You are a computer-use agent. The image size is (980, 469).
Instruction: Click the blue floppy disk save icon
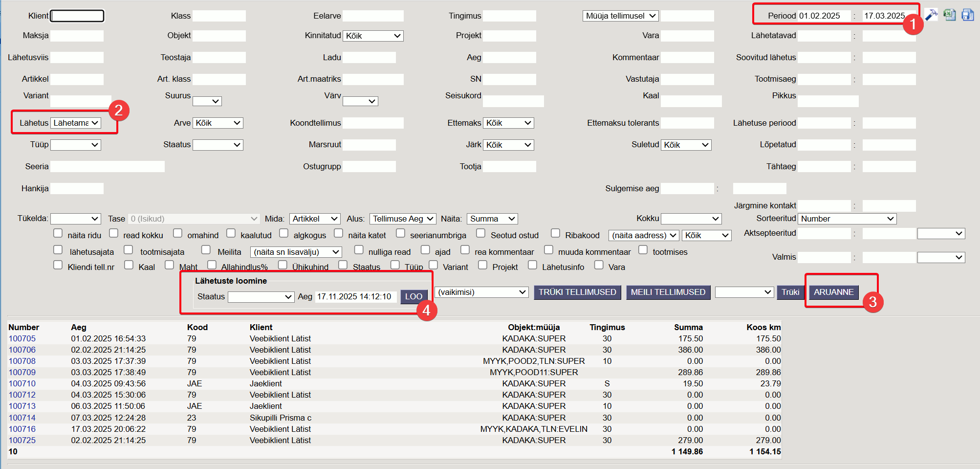(967, 15)
